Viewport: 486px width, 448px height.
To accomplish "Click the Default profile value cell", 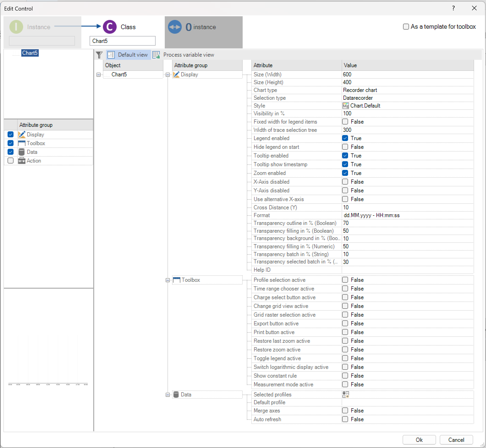I will pos(407,402).
